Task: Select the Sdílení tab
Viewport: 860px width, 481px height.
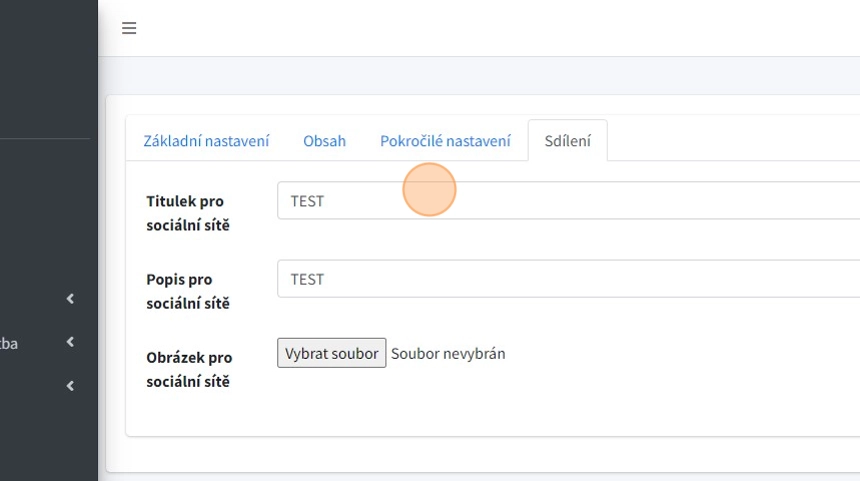Action: (567, 141)
